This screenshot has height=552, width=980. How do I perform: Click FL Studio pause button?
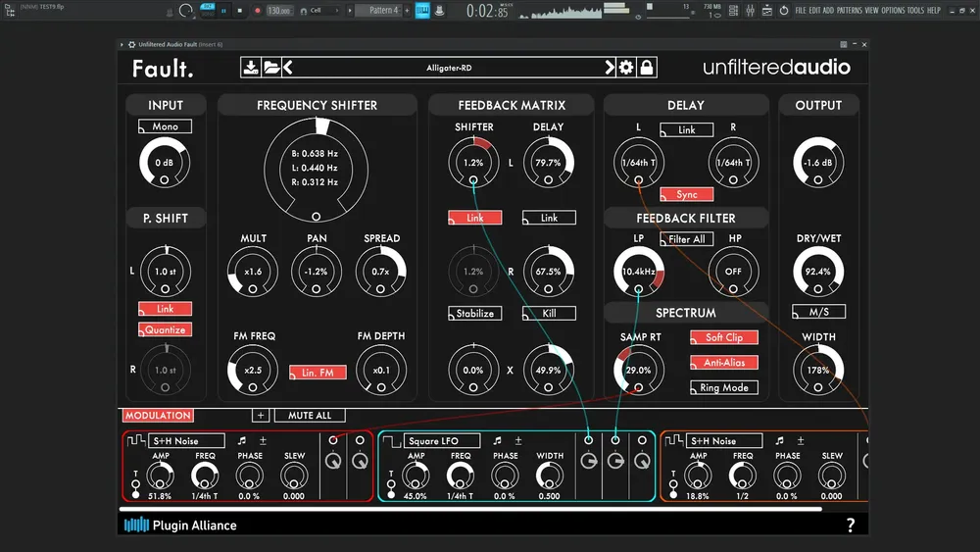[223, 11]
